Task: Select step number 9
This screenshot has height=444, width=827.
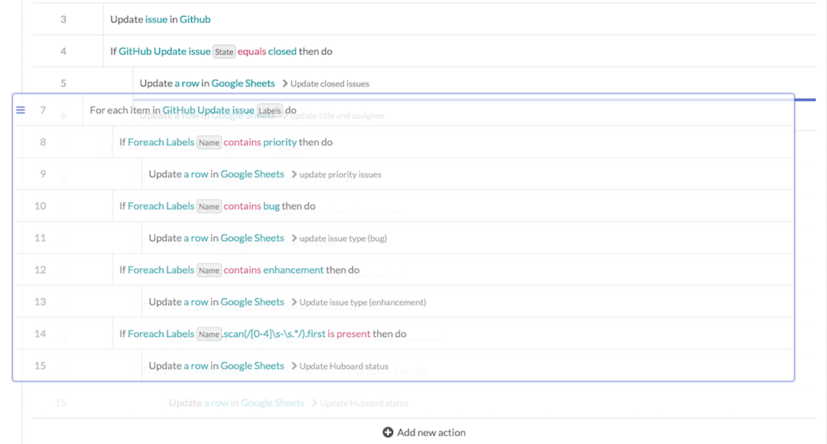Action: [x=43, y=174]
